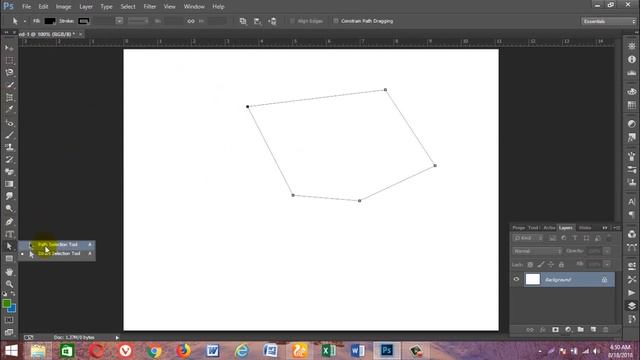
Task: Open the Normal blend mode dropdown
Action: point(537,251)
